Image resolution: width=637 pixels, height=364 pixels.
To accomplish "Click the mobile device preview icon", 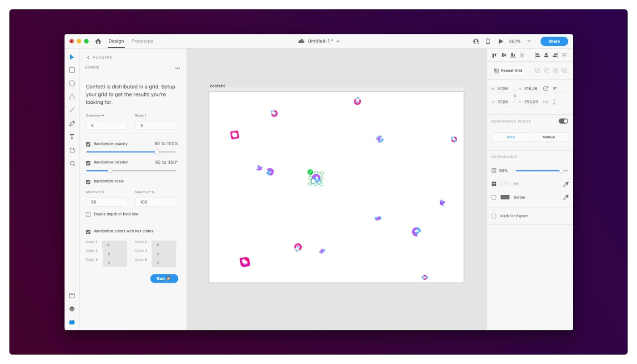I will (x=488, y=41).
